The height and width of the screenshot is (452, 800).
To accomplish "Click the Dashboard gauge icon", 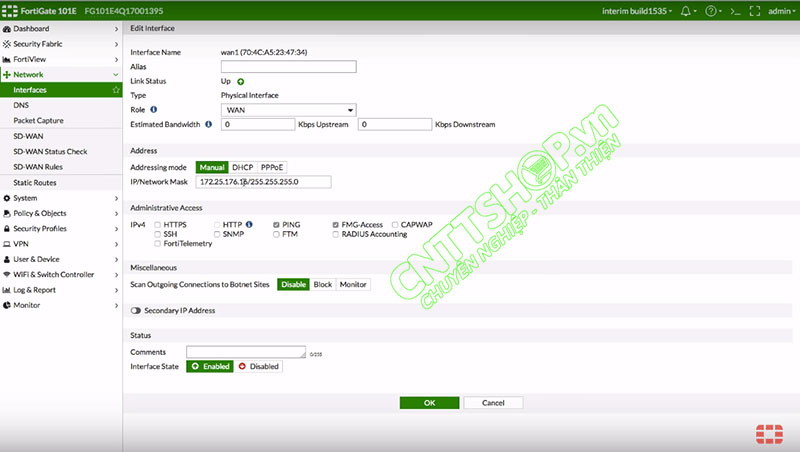I will pos(7,29).
